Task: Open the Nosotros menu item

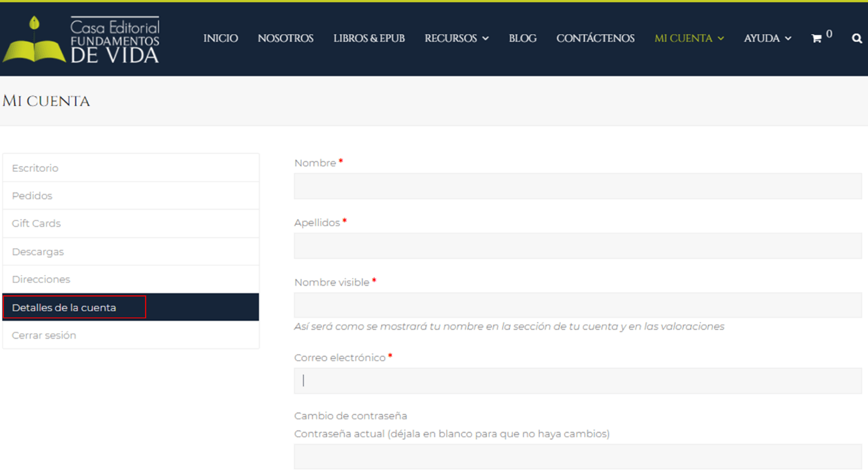Action: pos(285,39)
